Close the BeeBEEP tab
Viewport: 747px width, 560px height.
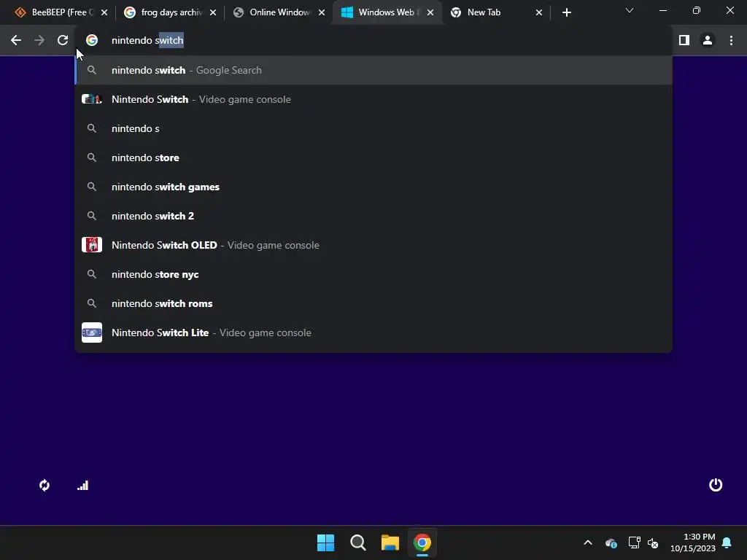point(104,13)
